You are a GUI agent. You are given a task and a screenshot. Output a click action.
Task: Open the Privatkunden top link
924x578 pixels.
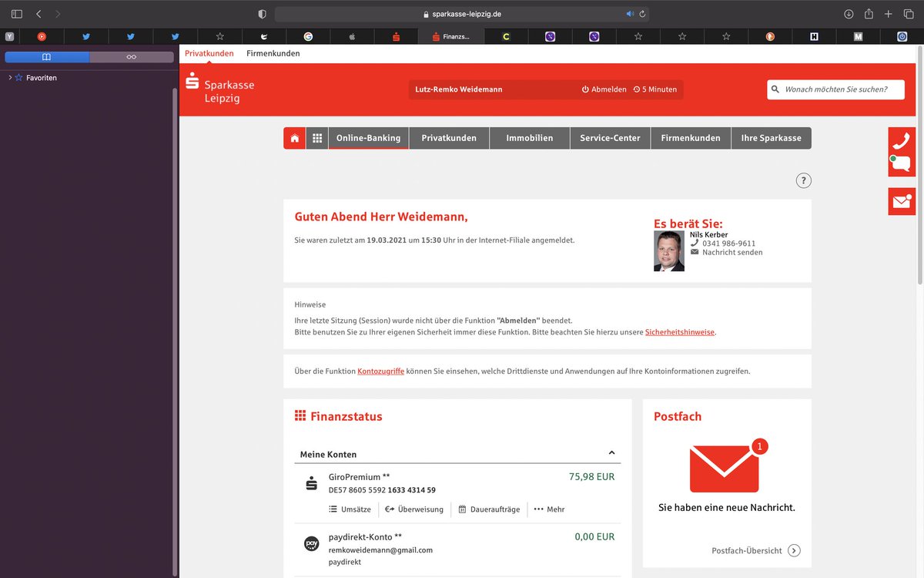pos(209,53)
